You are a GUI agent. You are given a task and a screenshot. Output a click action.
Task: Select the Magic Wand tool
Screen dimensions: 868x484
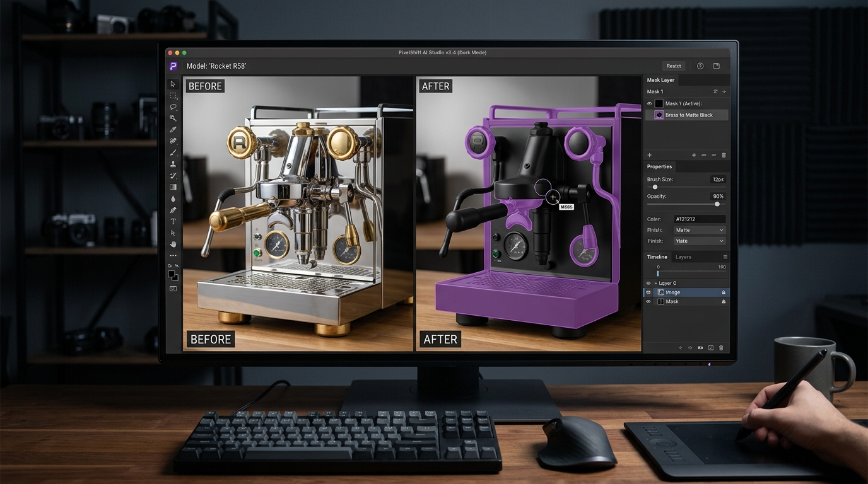[x=173, y=118]
